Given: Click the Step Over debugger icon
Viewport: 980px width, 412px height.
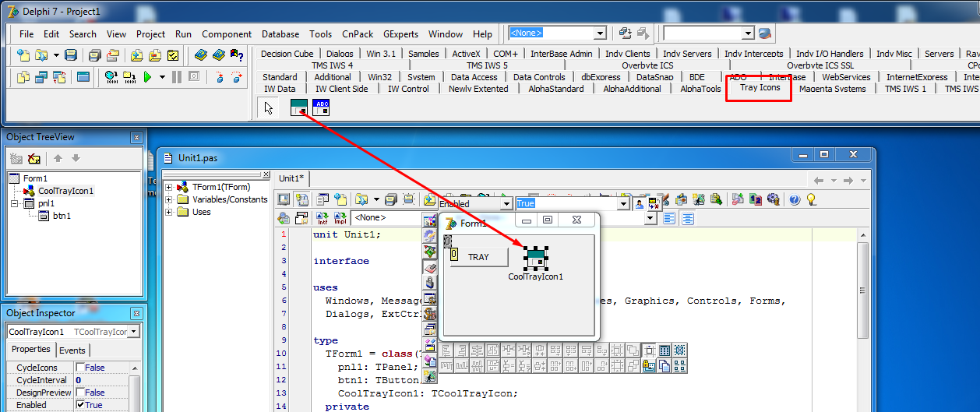Looking at the screenshot, I should [237, 77].
